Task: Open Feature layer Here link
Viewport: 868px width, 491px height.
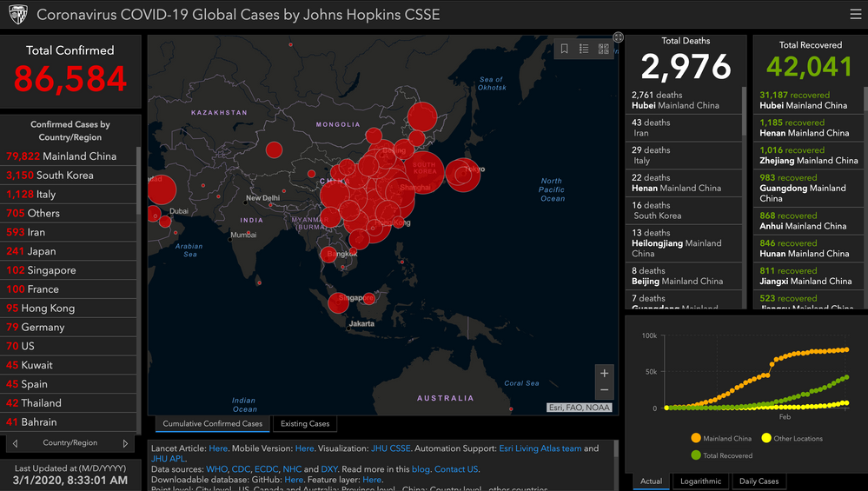Action: click(x=372, y=480)
